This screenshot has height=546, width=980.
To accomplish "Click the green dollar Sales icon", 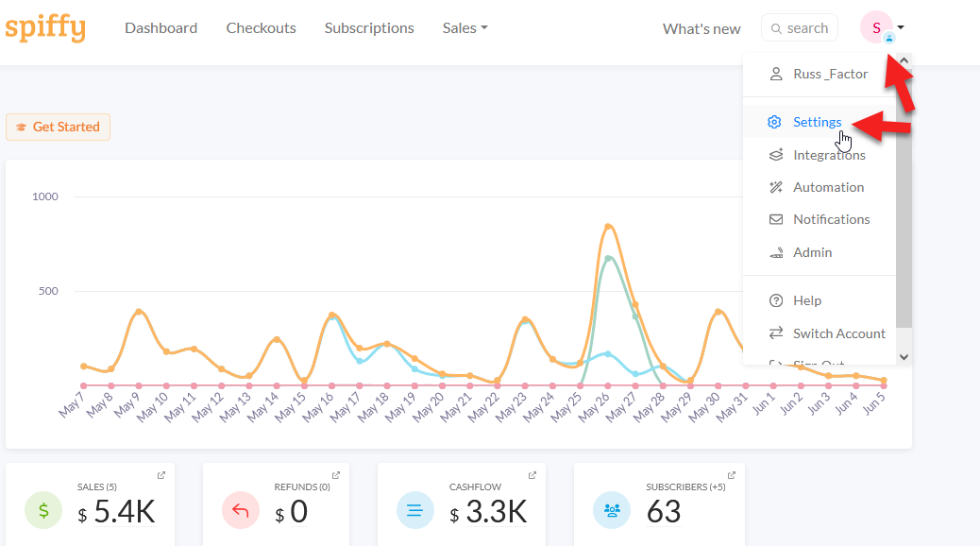I will point(43,510).
